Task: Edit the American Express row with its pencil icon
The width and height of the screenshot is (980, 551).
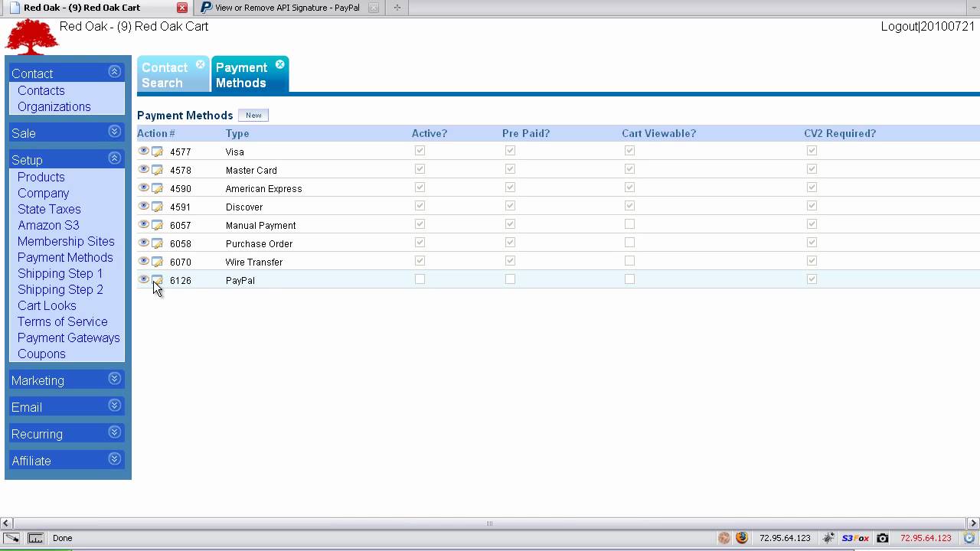Action: pyautogui.click(x=157, y=188)
